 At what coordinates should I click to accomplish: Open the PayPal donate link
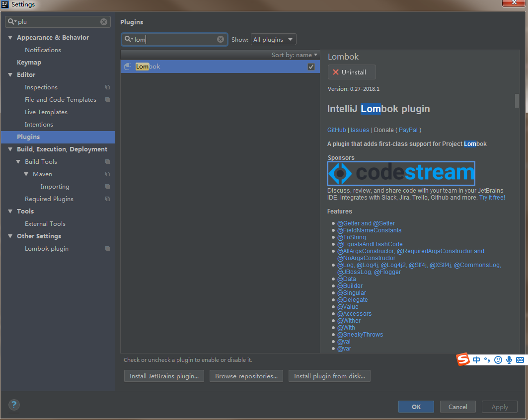pyautogui.click(x=408, y=130)
